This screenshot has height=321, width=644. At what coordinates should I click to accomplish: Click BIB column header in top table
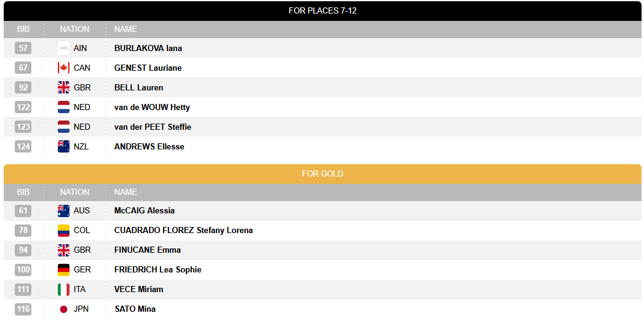coord(23,29)
